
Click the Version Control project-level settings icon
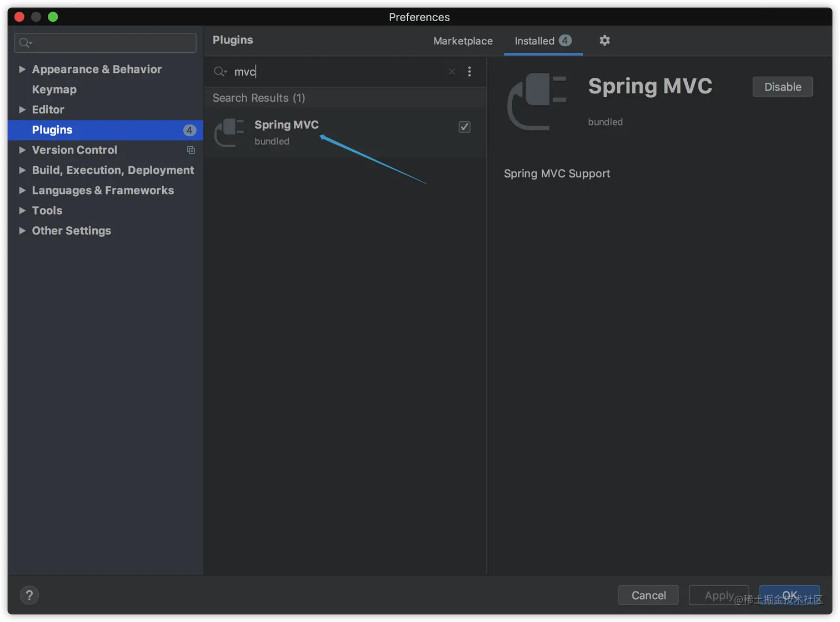coord(191,150)
